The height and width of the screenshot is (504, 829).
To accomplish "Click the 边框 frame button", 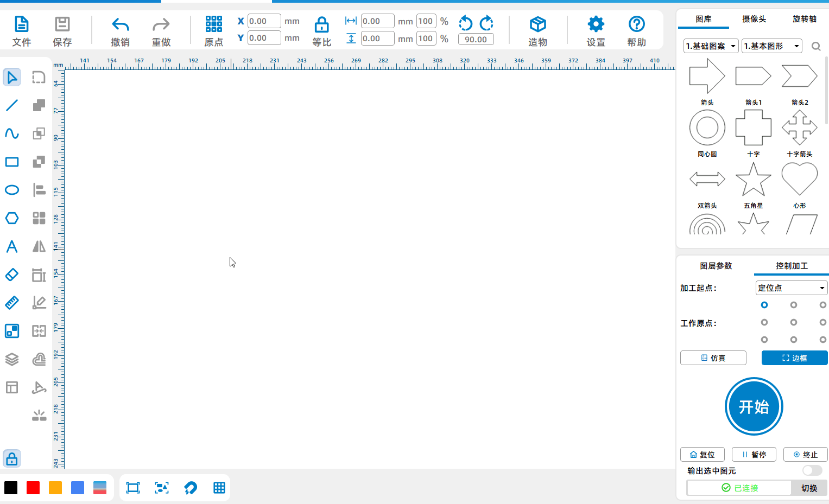I will (x=795, y=358).
